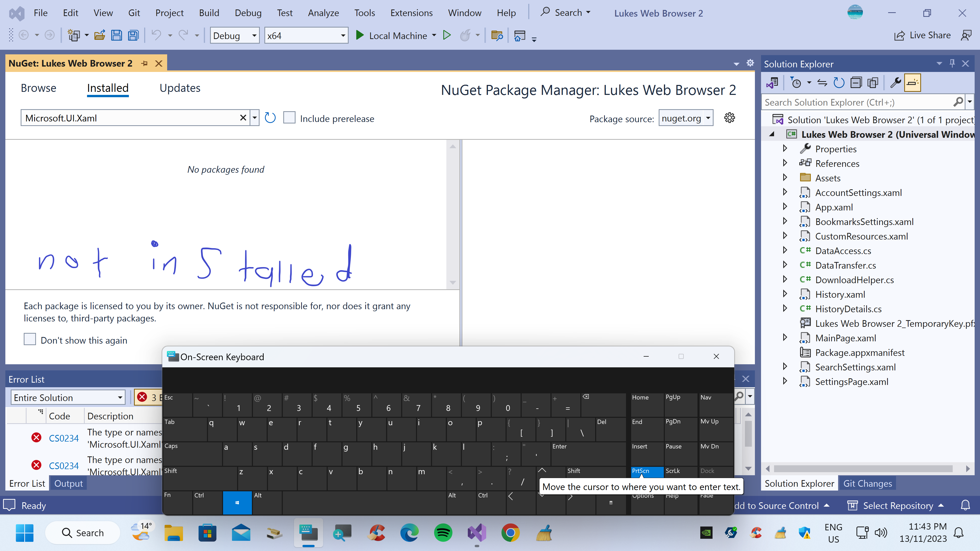Collapse the Lukes Web Browser 2 project node

coord(772,134)
